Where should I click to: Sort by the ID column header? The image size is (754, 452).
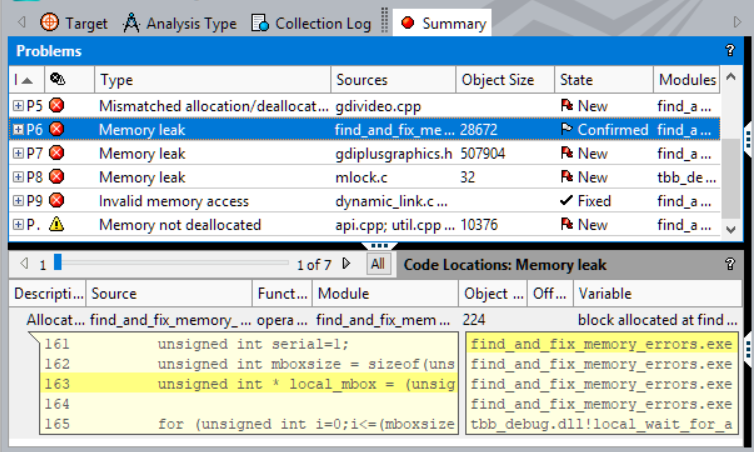click(x=26, y=79)
